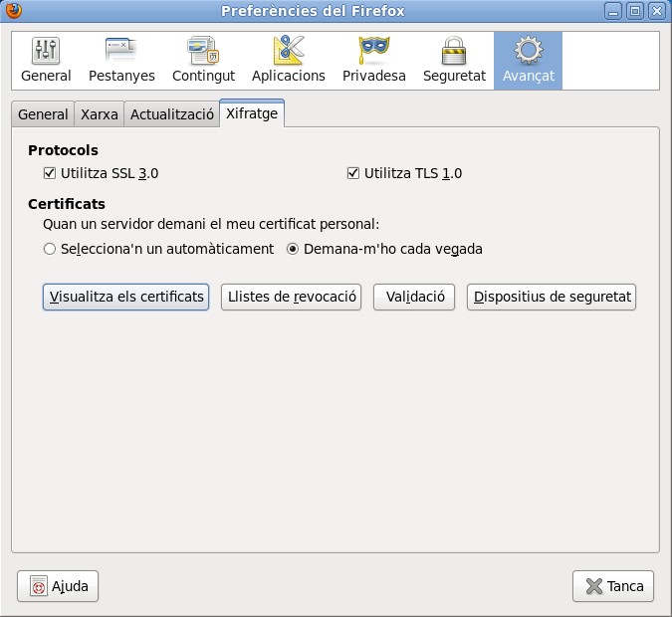This screenshot has height=617, width=672.
Task: Open Llistes de revocació
Action: click(292, 297)
